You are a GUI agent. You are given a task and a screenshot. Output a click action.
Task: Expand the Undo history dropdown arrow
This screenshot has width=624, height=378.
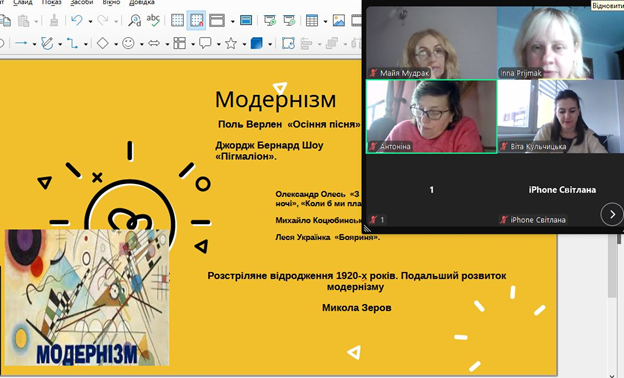[x=90, y=21]
